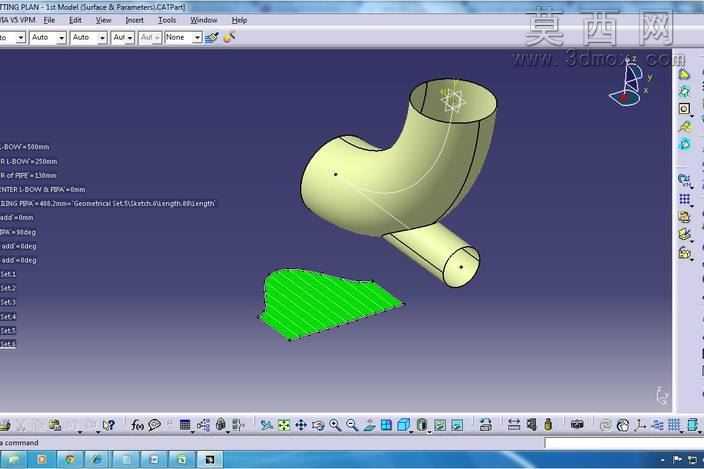The height and width of the screenshot is (469, 704).
Task: Expand the view mode shading dropdown arrow
Action: (x=430, y=432)
